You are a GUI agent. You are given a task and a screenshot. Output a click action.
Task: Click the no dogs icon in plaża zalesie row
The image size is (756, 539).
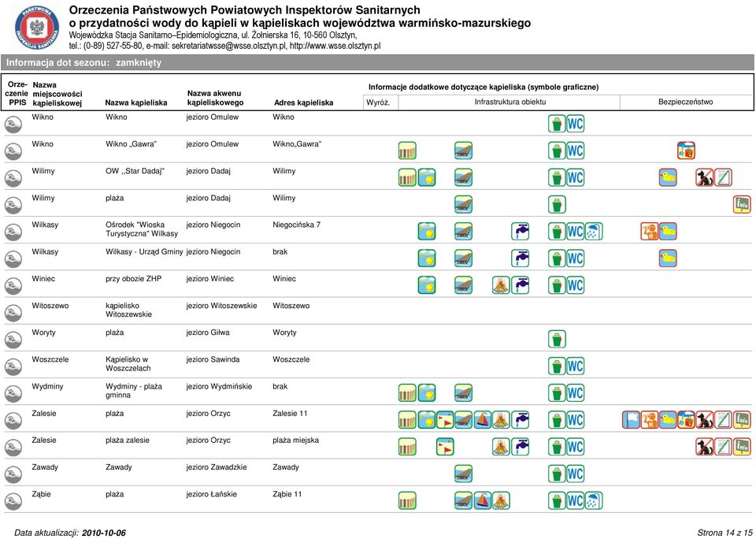(x=704, y=447)
